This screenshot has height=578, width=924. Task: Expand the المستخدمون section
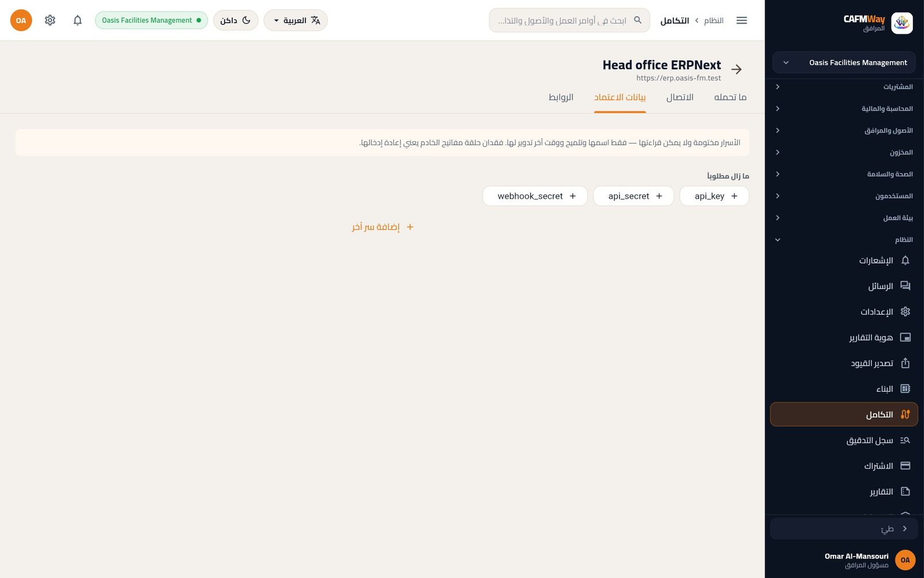tap(844, 196)
